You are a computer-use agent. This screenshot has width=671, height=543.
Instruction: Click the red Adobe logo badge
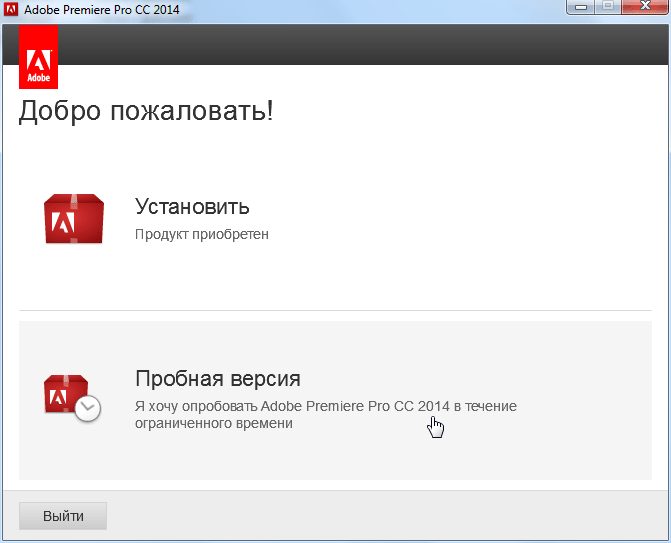39,57
